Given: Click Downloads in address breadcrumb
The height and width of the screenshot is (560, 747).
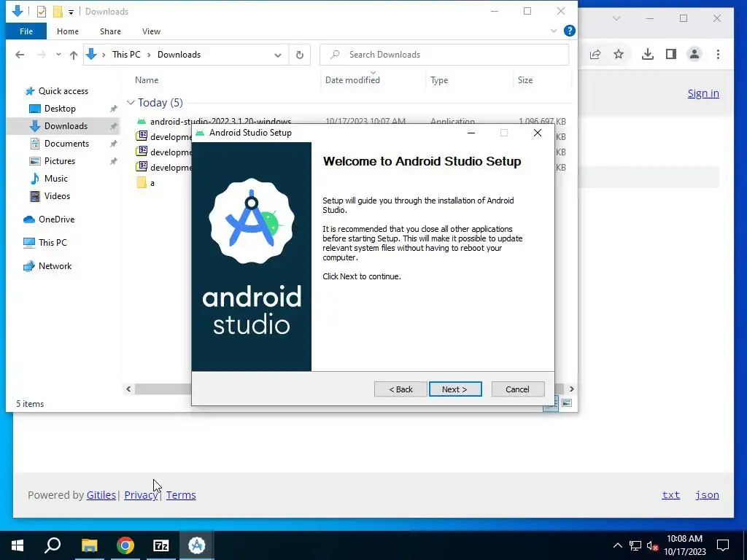Looking at the screenshot, I should (x=179, y=55).
